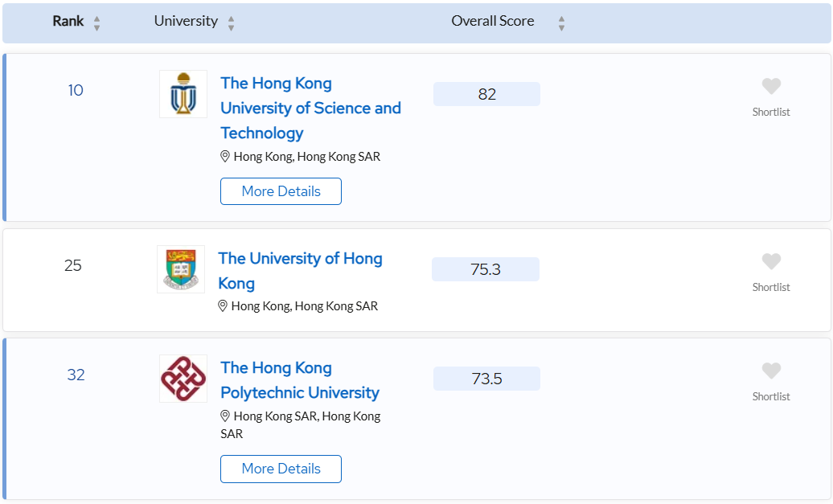Click the University of Hong Kong crest logo
833x504 pixels.
coord(181,269)
